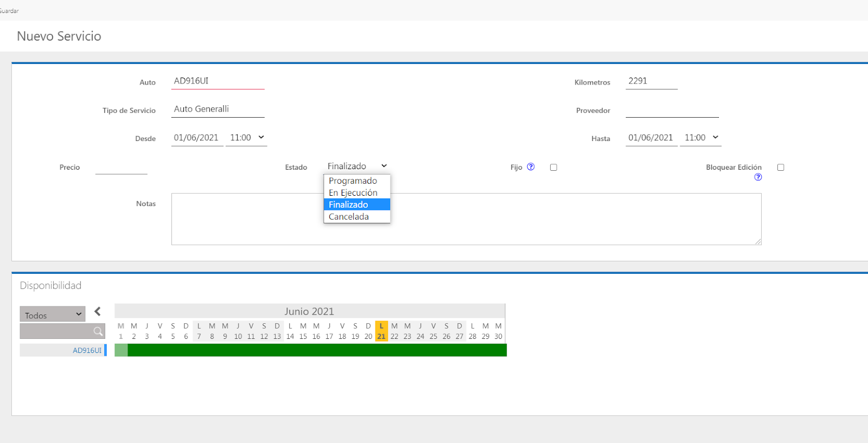
Task: Select Programado in the Estado list
Action: point(353,181)
